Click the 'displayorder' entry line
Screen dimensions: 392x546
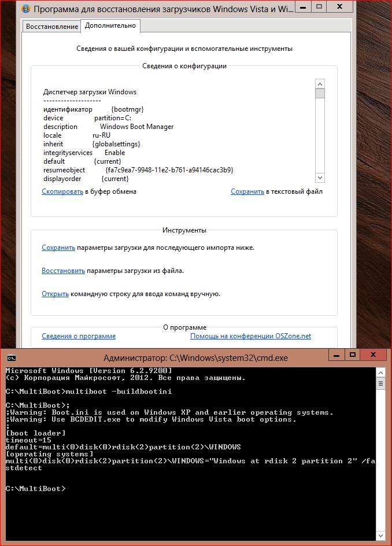[x=86, y=179]
